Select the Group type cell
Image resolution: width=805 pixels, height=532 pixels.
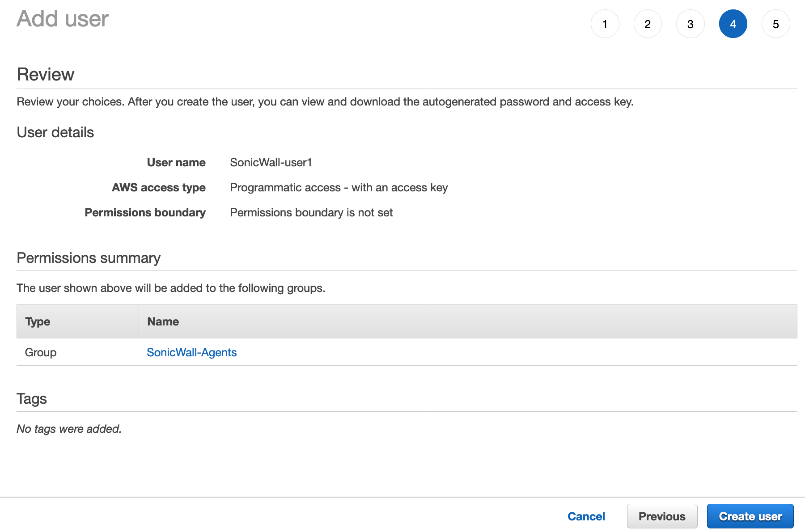[x=41, y=352]
